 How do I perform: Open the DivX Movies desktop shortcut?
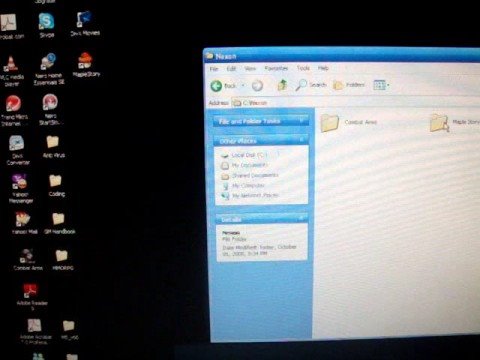[85, 24]
